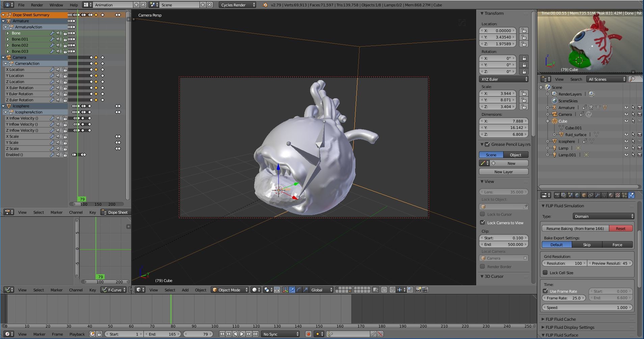The image size is (644, 339).
Task: Open the FLIP Fluid Type Domain dropdown
Action: point(603,216)
